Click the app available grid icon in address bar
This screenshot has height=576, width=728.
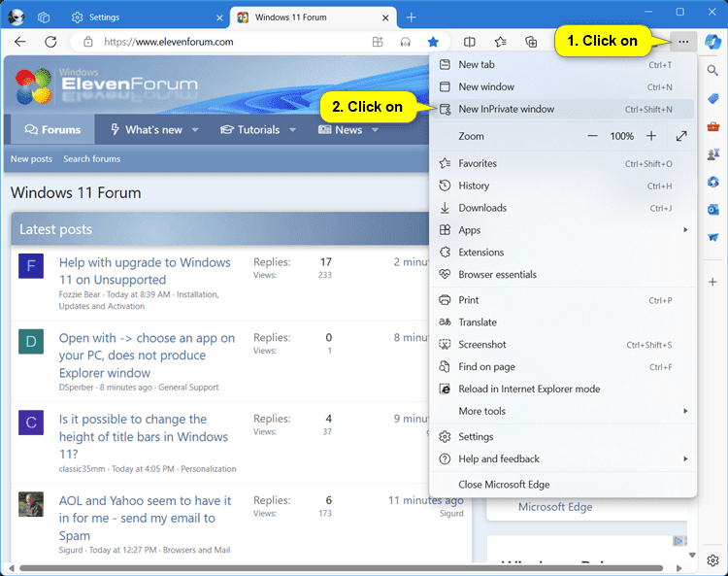pos(378,43)
